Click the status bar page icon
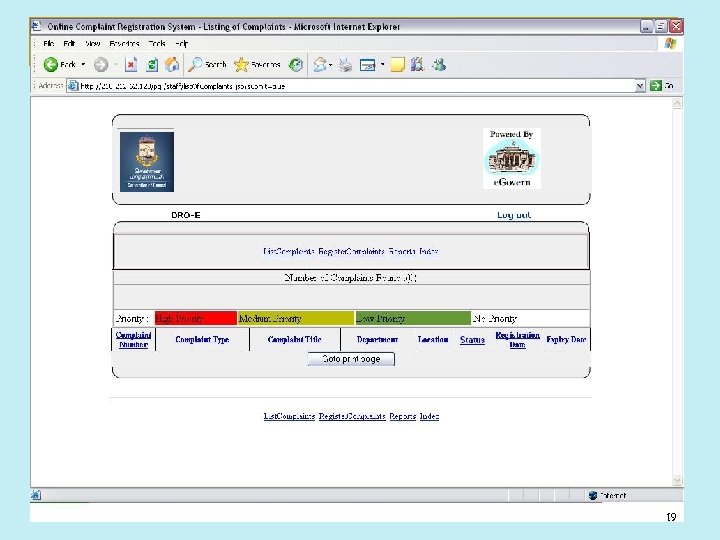720x540 pixels. (36, 495)
